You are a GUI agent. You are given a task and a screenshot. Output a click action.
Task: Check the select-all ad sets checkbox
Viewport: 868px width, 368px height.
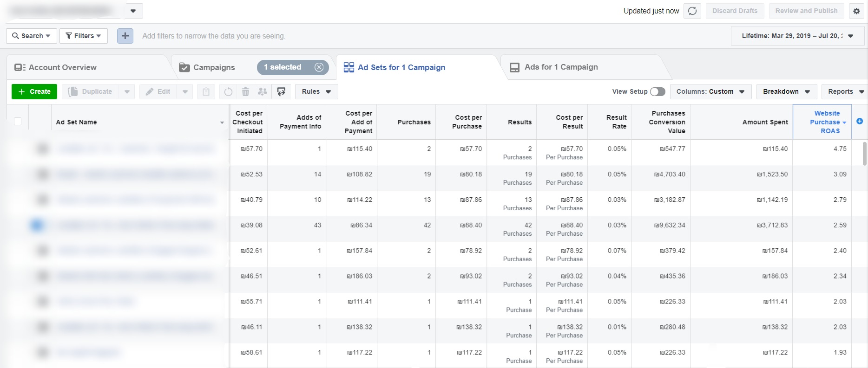coord(18,122)
